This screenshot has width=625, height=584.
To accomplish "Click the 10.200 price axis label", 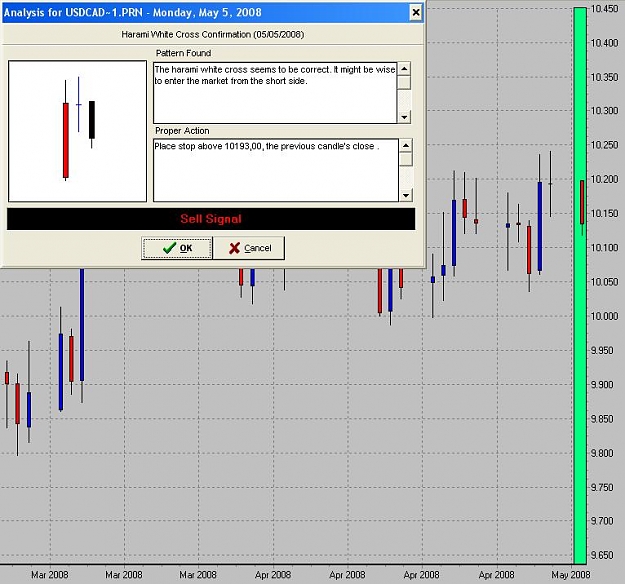I will pos(604,179).
